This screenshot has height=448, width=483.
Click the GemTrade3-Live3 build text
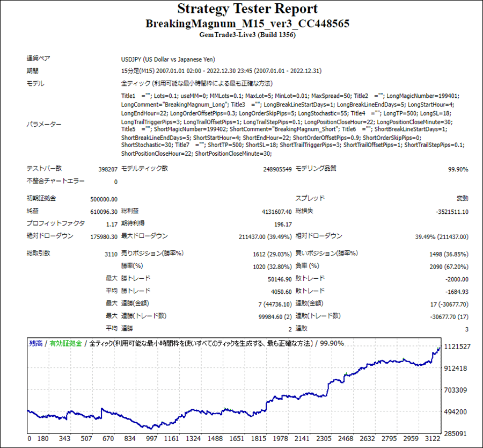247,35
